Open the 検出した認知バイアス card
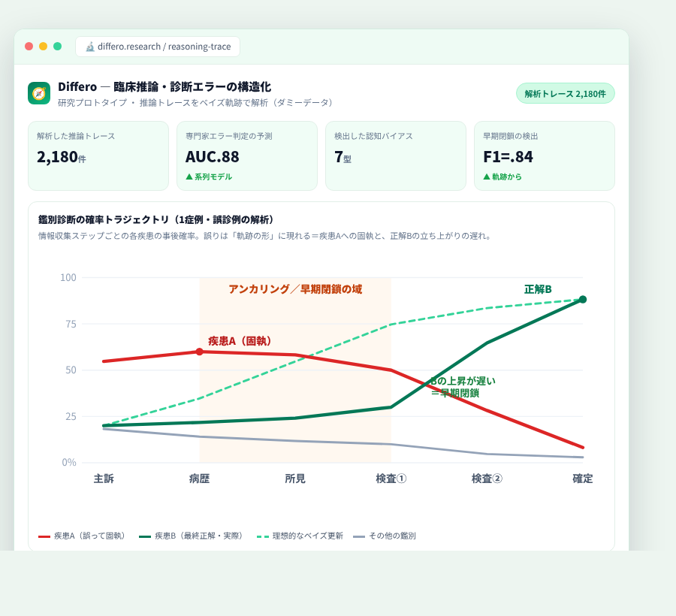The width and height of the screenshot is (676, 616). (396, 156)
